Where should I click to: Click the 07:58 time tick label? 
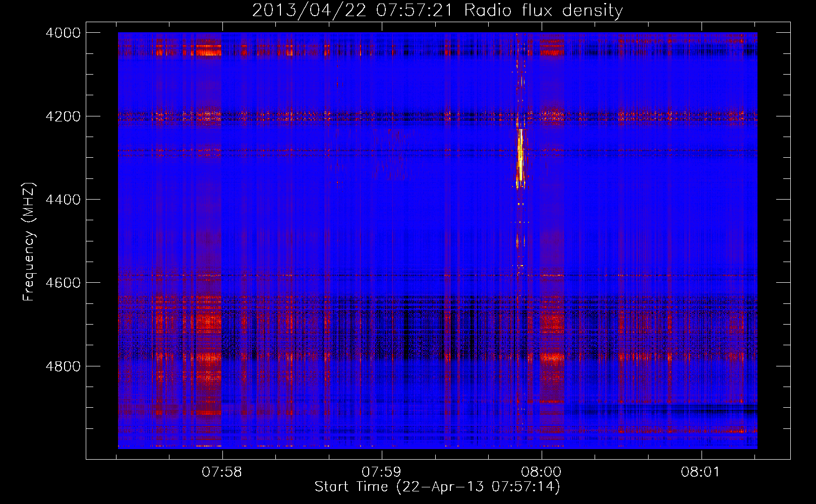(x=222, y=472)
